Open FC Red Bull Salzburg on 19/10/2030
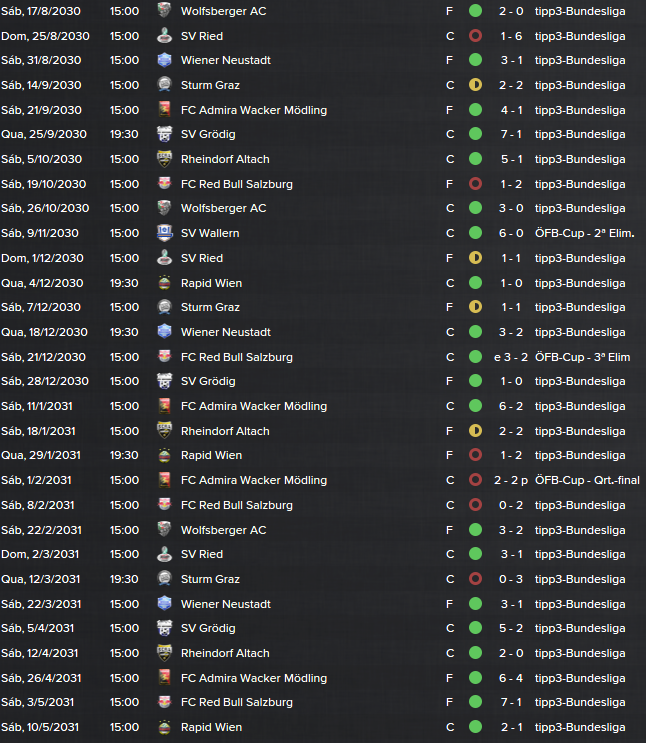 (237, 184)
